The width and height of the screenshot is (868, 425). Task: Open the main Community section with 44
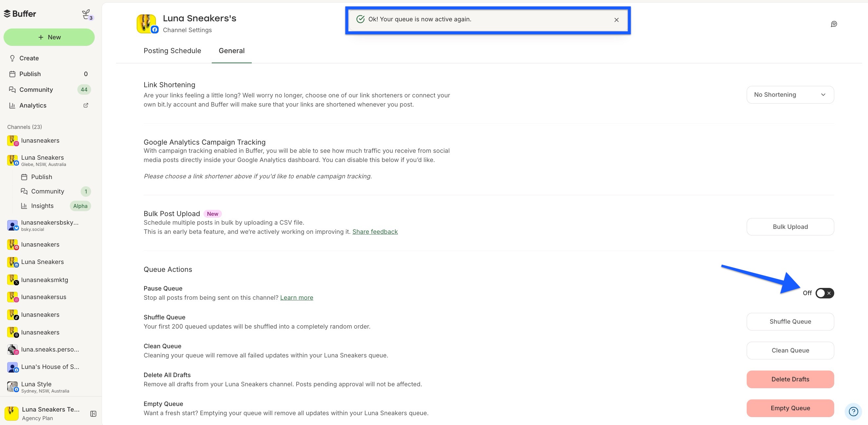(x=49, y=90)
